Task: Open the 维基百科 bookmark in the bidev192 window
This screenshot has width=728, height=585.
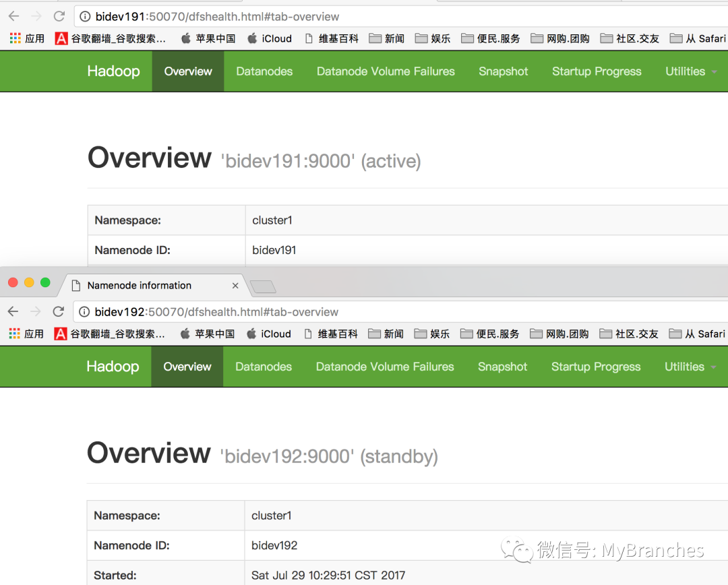Action: tap(330, 334)
